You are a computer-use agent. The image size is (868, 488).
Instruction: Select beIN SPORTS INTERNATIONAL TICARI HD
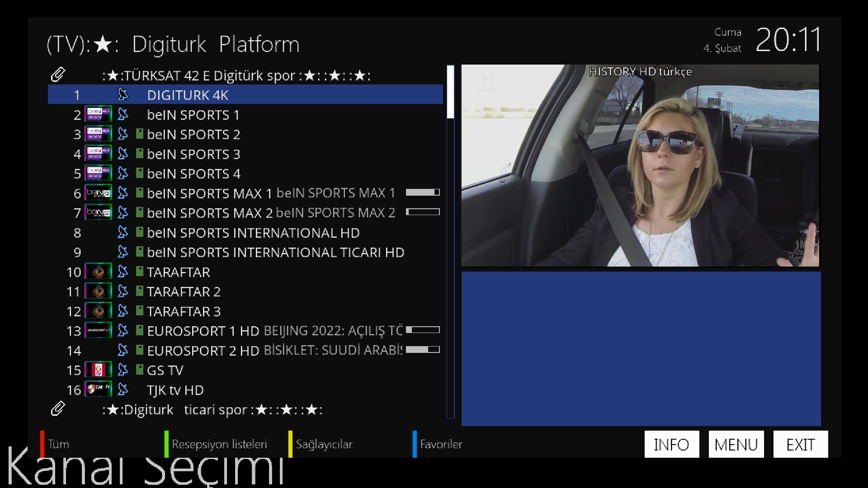(x=276, y=252)
